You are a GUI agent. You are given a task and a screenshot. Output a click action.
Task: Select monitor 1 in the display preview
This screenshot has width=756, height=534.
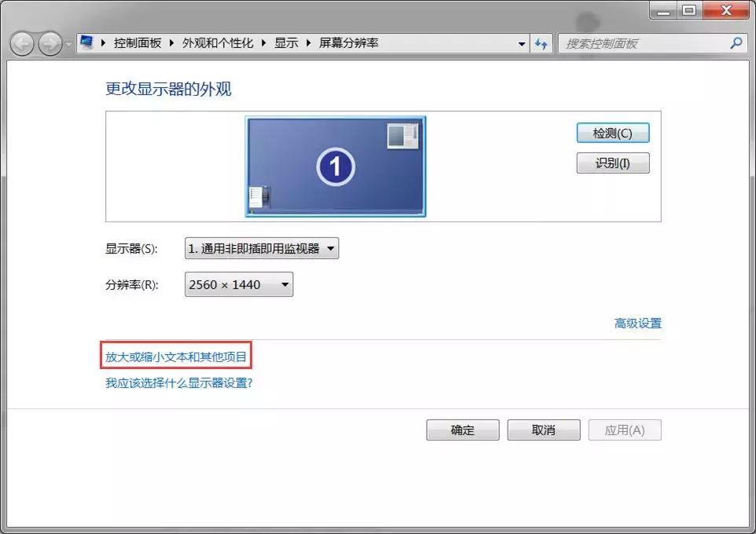click(x=336, y=166)
